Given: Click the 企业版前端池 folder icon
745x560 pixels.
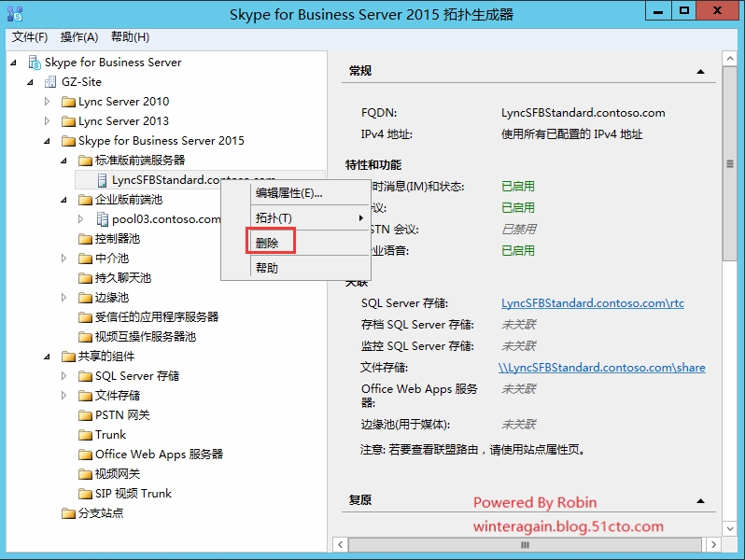Looking at the screenshot, I should pyautogui.click(x=86, y=200).
